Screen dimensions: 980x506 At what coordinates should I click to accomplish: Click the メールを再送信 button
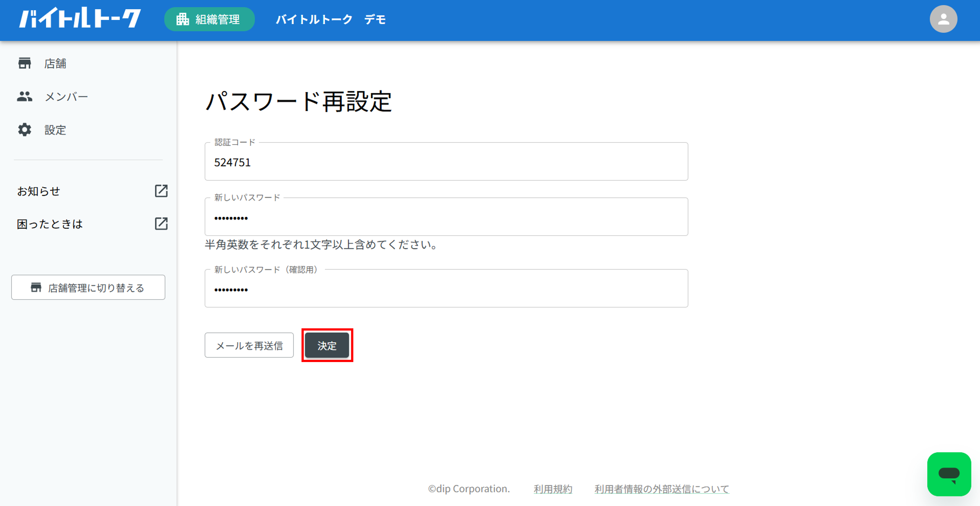tap(249, 345)
